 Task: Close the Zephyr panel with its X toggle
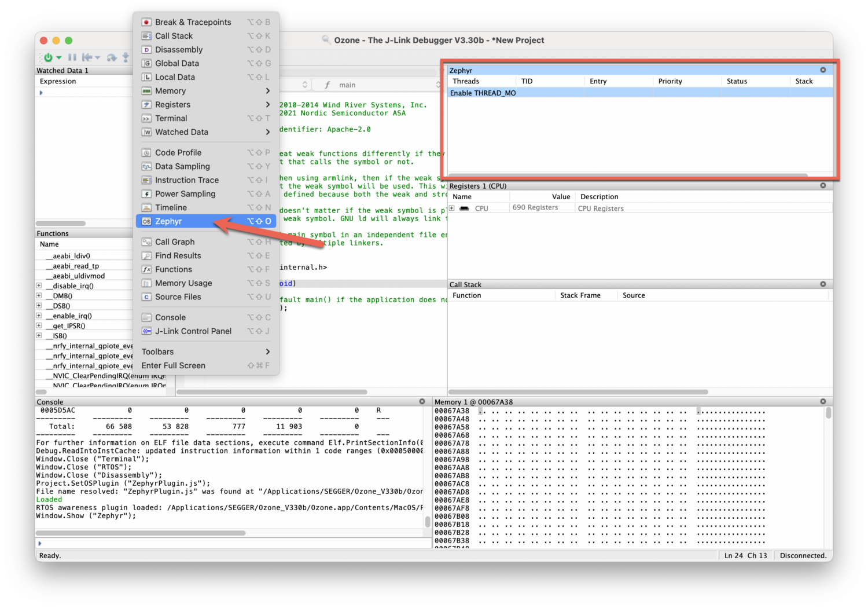tap(823, 69)
